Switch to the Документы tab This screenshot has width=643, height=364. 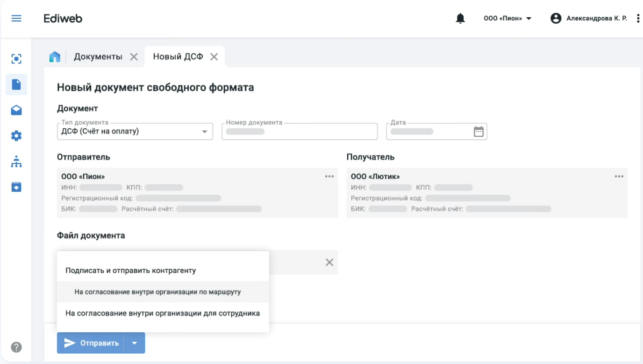99,56
